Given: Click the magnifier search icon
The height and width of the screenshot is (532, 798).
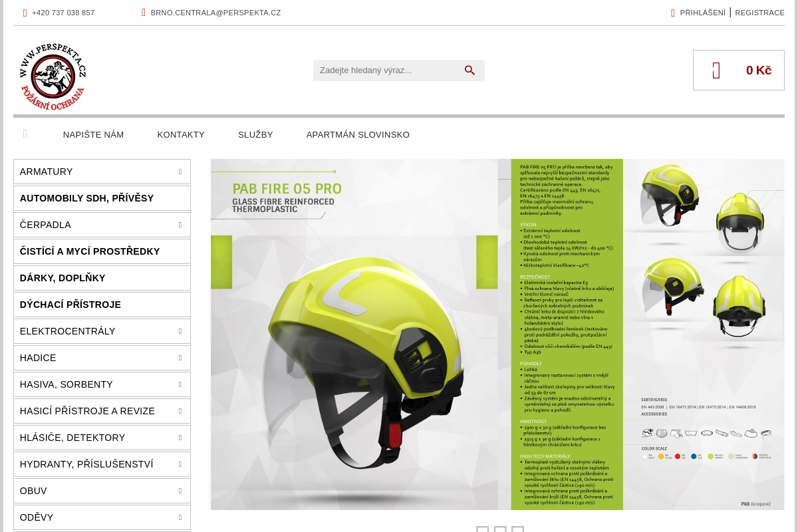Looking at the screenshot, I should pos(469,70).
